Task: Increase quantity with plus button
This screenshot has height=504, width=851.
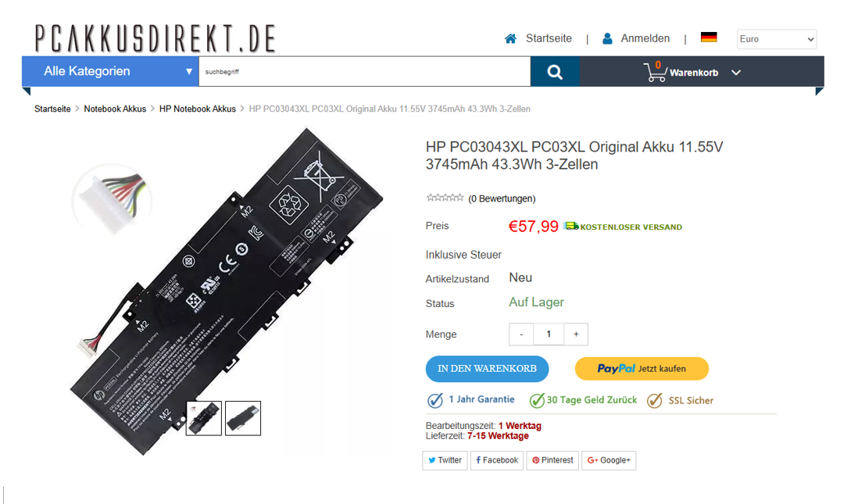Action: coord(576,334)
